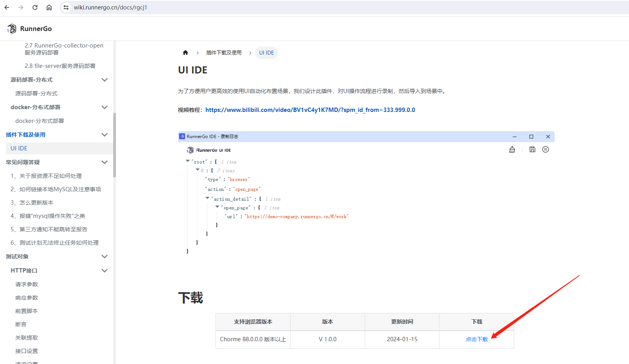Viewport: 629px width, 364px height.
Task: Click the sidebar vertical scrollbar thumb
Action: (114, 145)
